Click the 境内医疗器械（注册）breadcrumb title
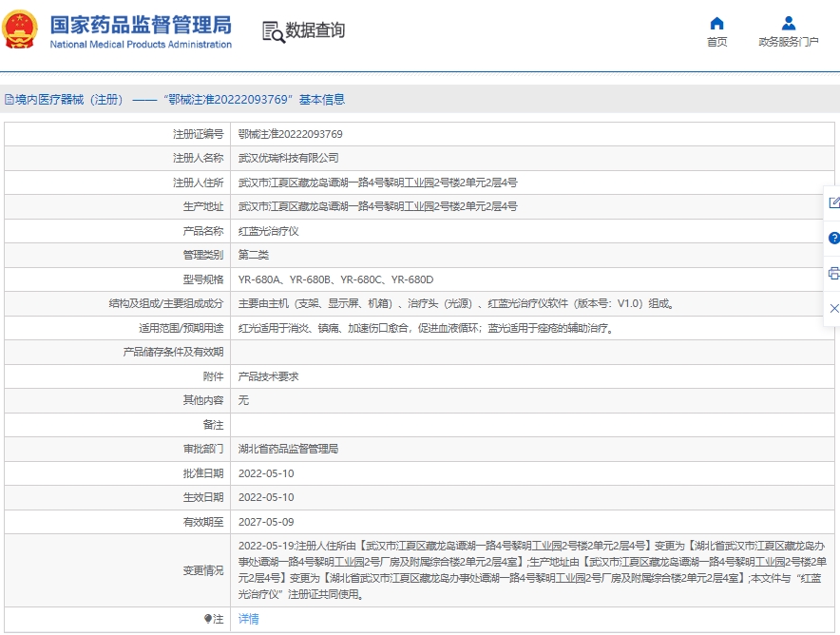 tap(69, 100)
